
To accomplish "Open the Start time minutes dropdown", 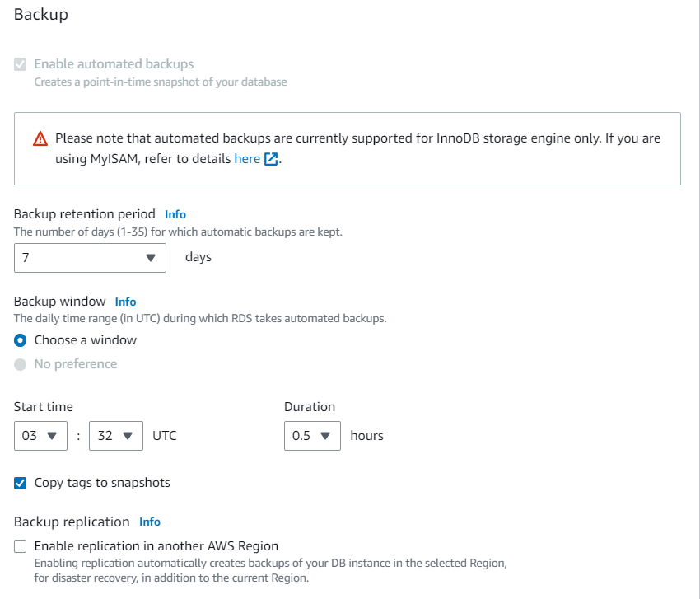I will (115, 436).
